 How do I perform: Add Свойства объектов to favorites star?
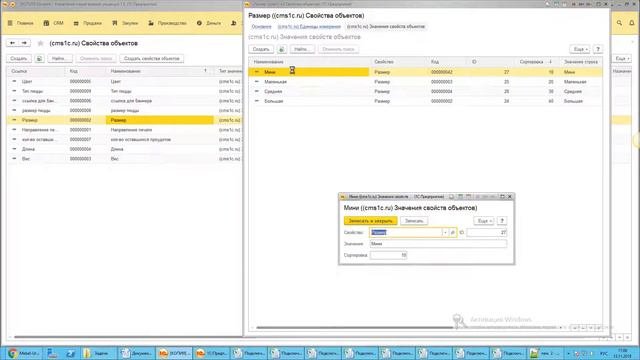click(40, 43)
